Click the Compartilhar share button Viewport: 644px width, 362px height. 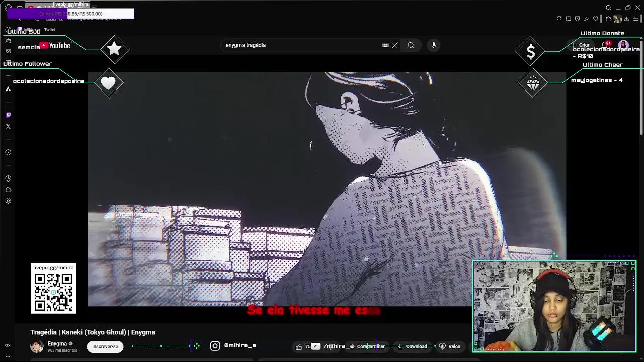coord(367,346)
